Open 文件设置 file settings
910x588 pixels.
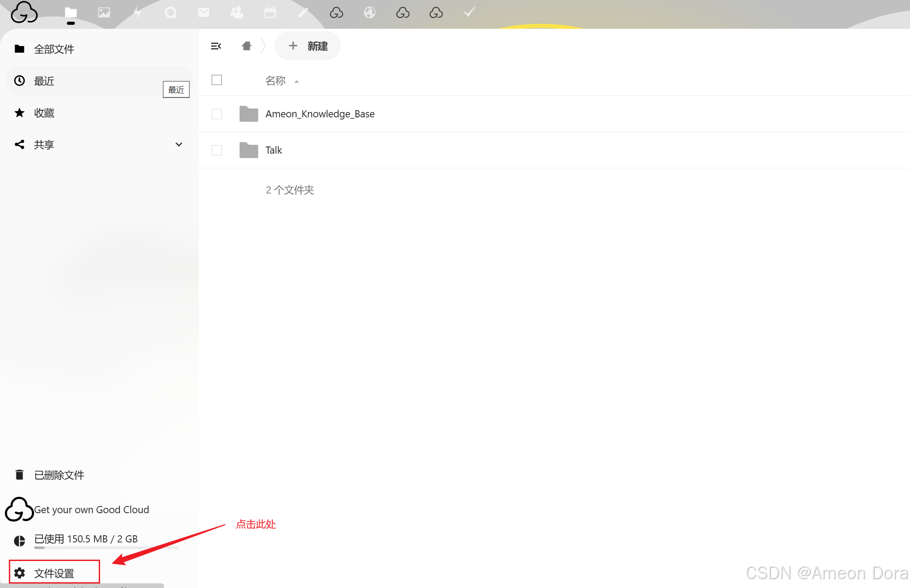pyautogui.click(x=54, y=573)
